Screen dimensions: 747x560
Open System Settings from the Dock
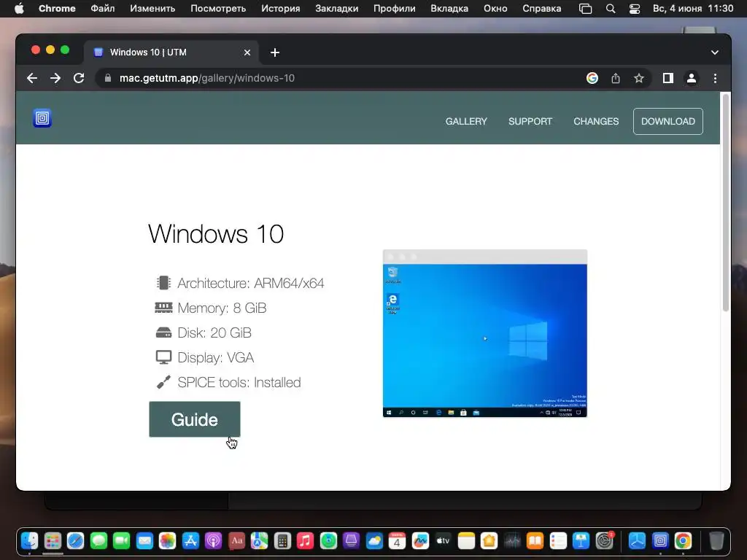coord(604,540)
